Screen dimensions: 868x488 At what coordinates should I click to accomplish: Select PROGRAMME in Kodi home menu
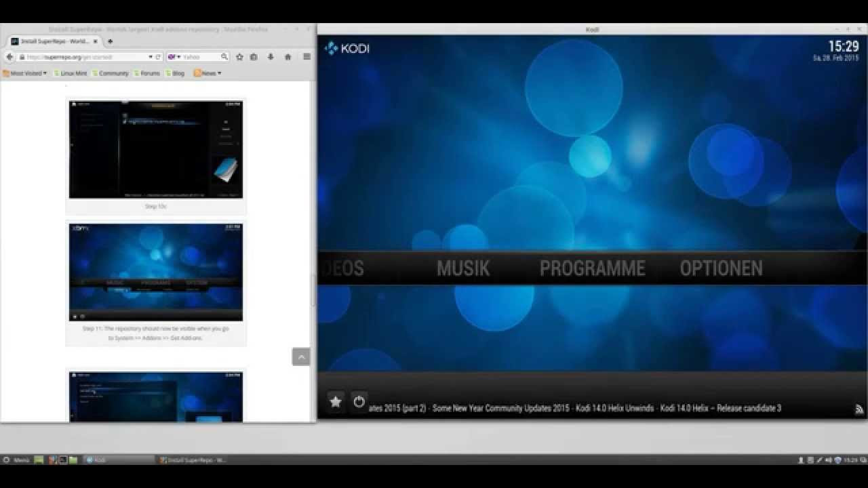tap(592, 268)
